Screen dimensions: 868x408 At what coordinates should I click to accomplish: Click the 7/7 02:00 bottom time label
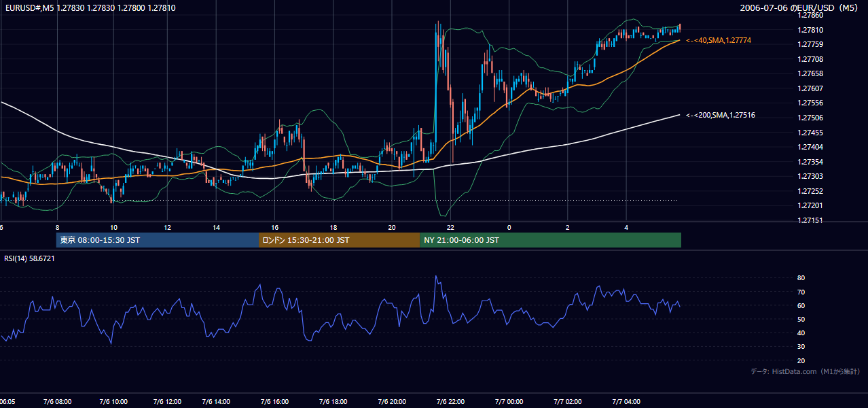pyautogui.click(x=567, y=402)
